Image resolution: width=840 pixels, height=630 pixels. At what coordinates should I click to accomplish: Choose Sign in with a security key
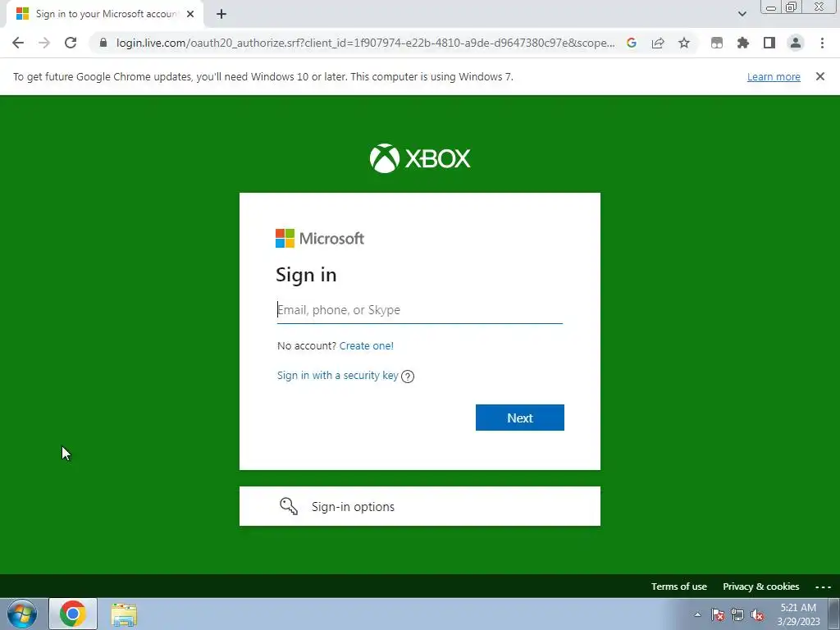click(337, 376)
